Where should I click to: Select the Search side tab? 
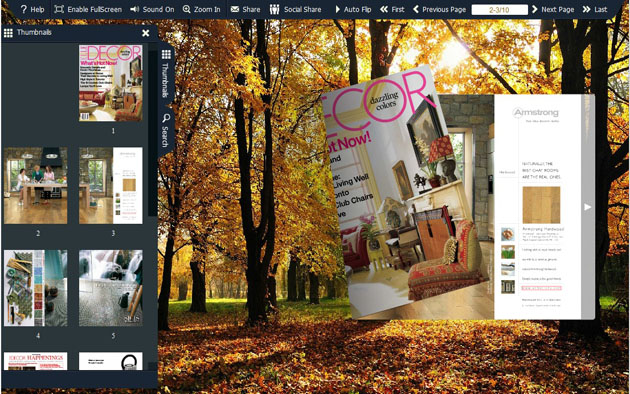[x=166, y=130]
